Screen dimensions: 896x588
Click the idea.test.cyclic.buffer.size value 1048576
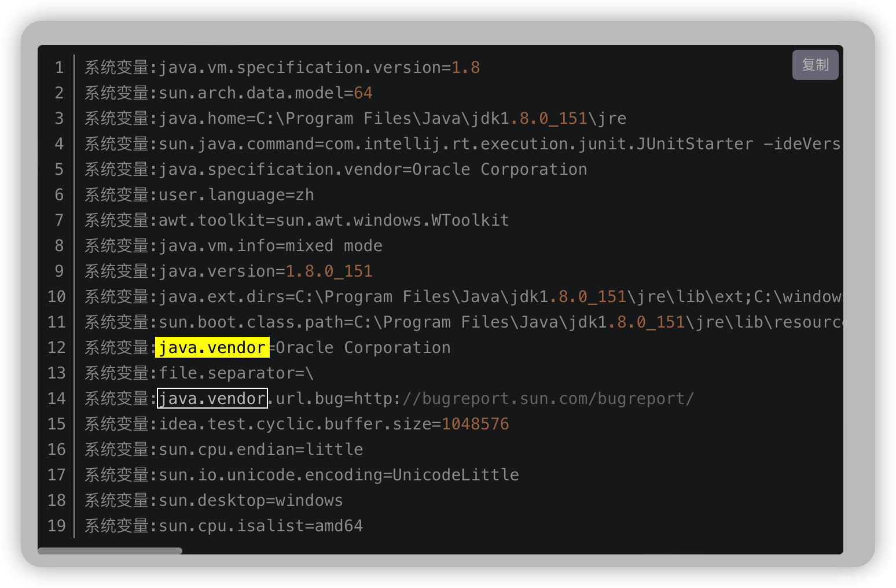(x=475, y=424)
